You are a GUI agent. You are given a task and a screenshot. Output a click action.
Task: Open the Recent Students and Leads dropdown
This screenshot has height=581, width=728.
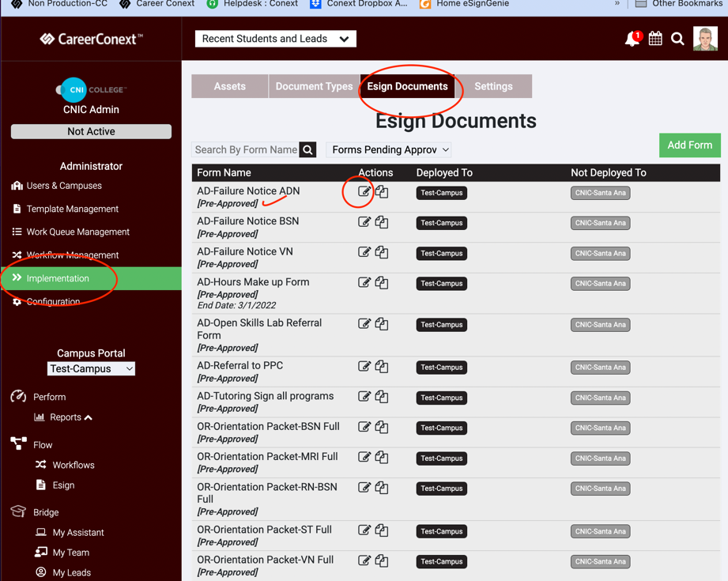(276, 39)
